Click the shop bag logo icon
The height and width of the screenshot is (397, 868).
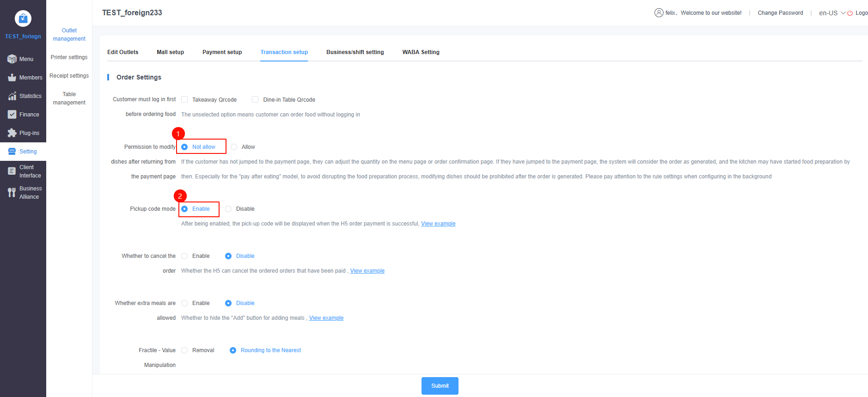(x=23, y=18)
